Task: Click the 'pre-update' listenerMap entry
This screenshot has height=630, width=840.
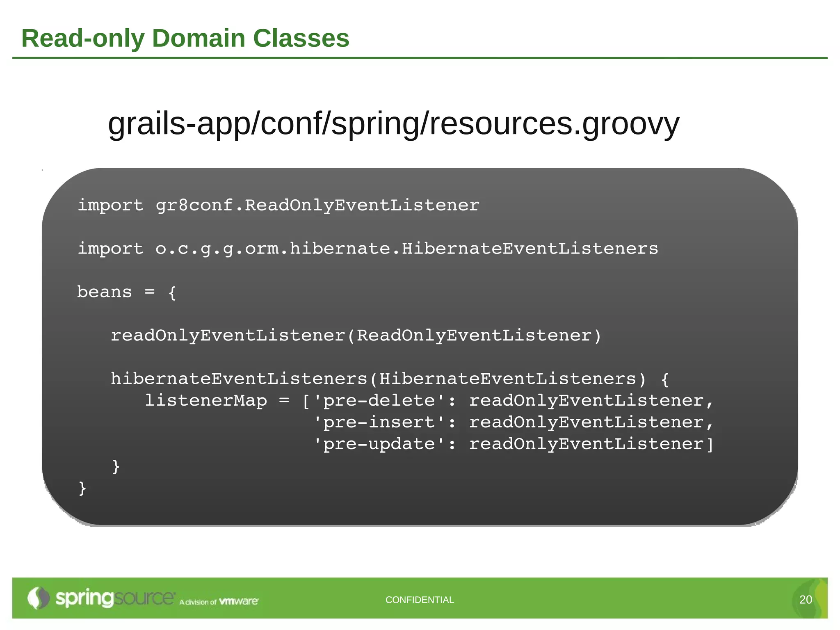Action: coord(514,444)
